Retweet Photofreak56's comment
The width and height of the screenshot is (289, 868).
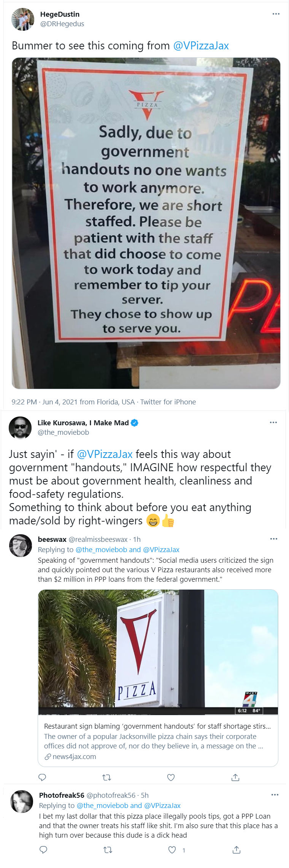pos(108,850)
